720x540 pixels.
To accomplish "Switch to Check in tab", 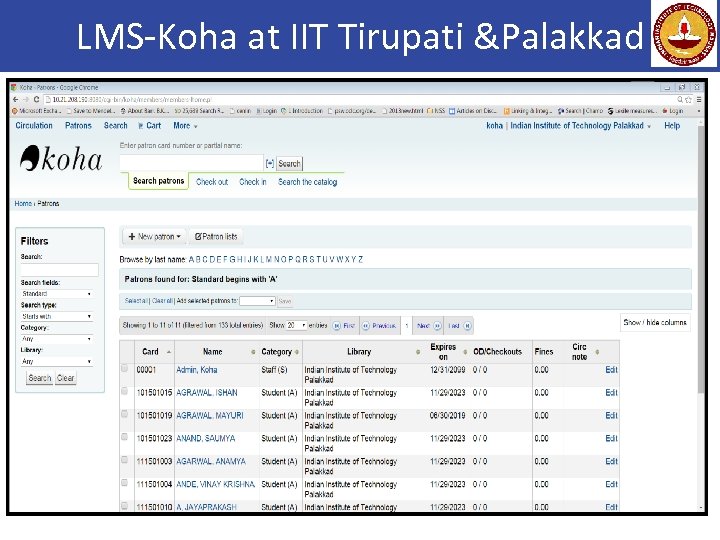I will pyautogui.click(x=253, y=182).
